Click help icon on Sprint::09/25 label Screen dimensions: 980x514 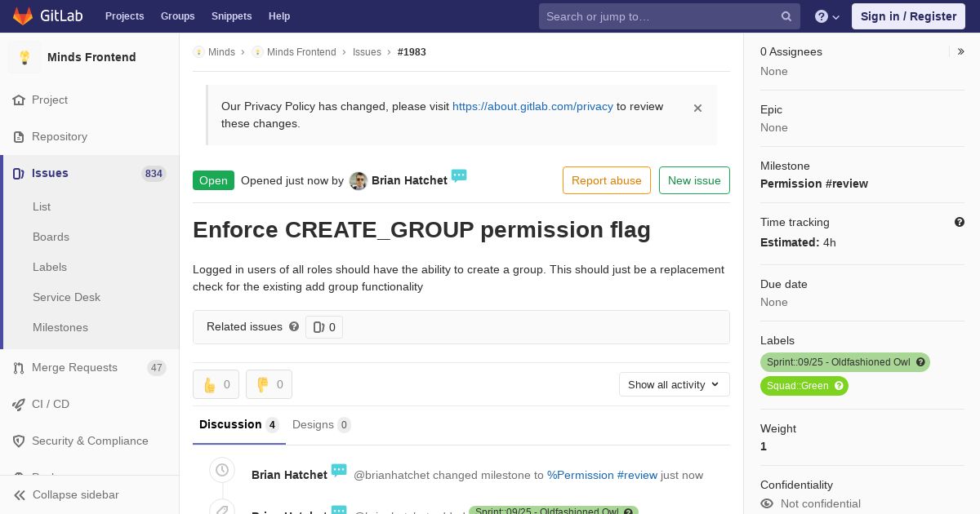pos(920,362)
